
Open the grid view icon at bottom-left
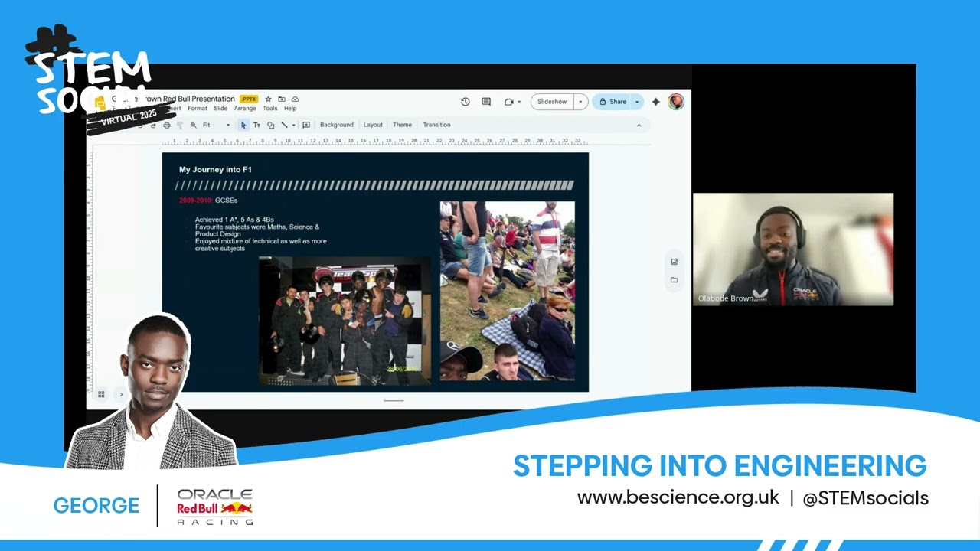pos(101,394)
